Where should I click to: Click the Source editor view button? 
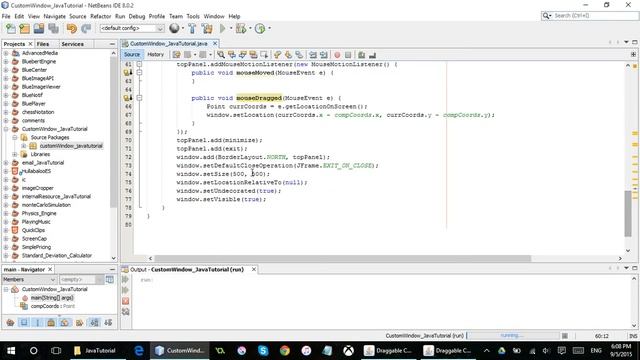(x=132, y=55)
